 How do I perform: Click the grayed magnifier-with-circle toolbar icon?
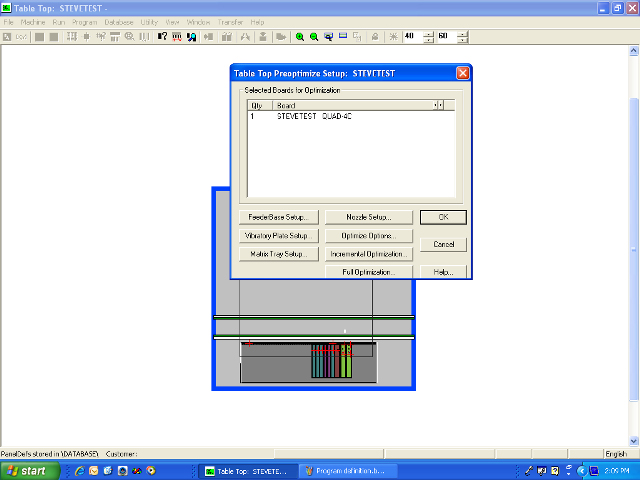click(x=129, y=37)
